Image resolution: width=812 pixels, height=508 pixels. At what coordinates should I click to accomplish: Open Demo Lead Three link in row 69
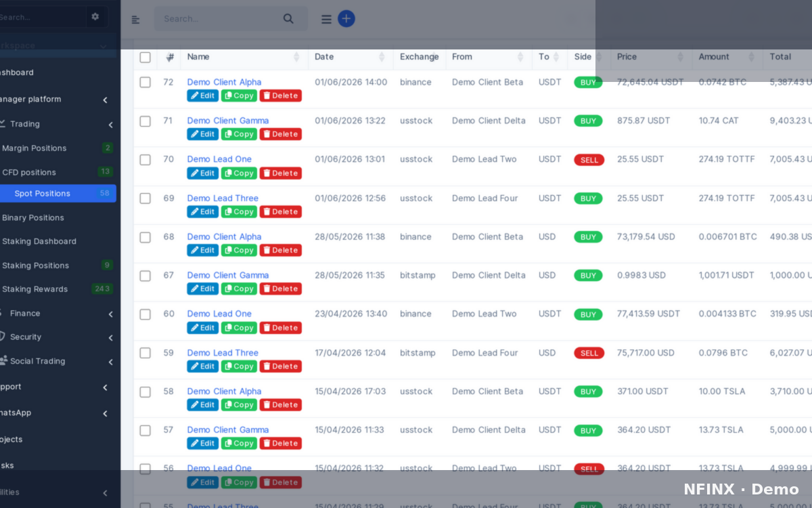223,198
